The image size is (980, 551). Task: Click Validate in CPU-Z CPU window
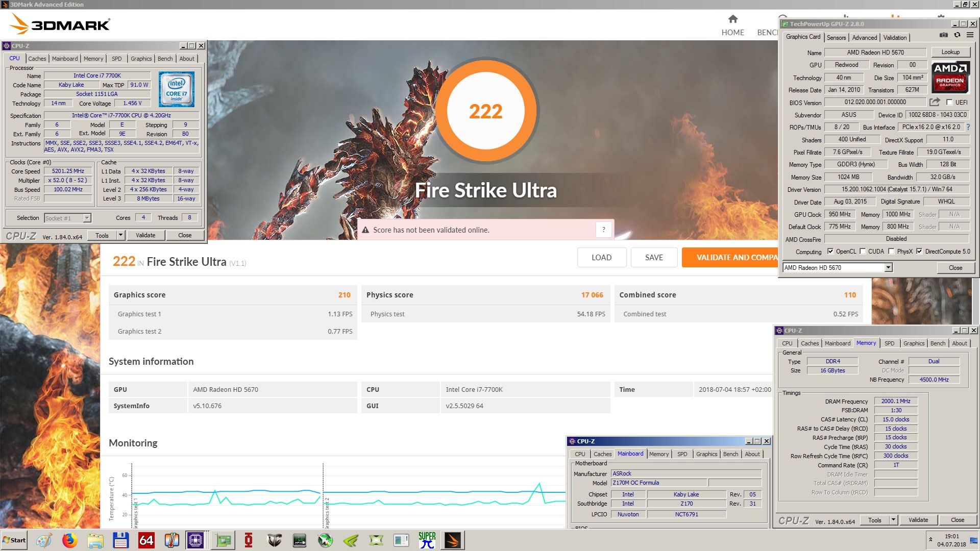145,235
